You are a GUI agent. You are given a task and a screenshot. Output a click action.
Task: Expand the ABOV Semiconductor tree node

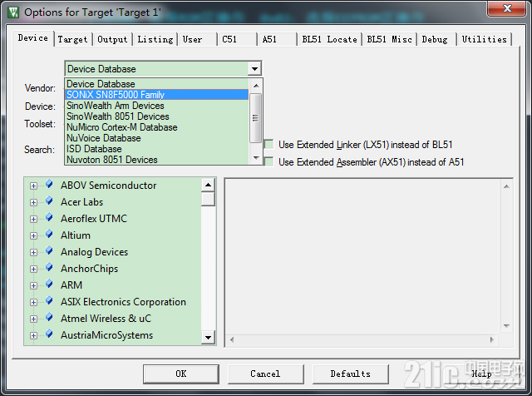click(33, 186)
